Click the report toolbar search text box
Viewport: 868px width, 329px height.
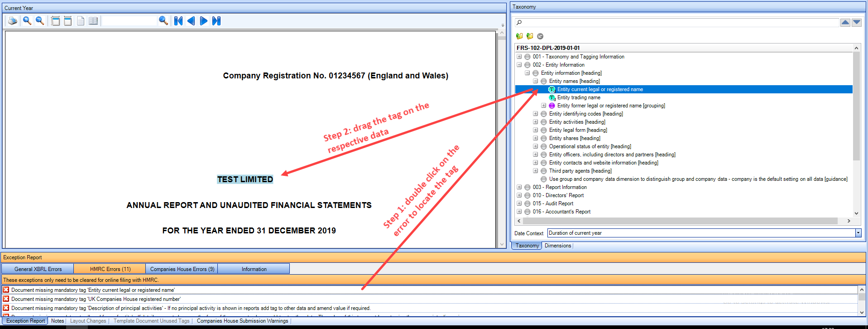click(130, 21)
